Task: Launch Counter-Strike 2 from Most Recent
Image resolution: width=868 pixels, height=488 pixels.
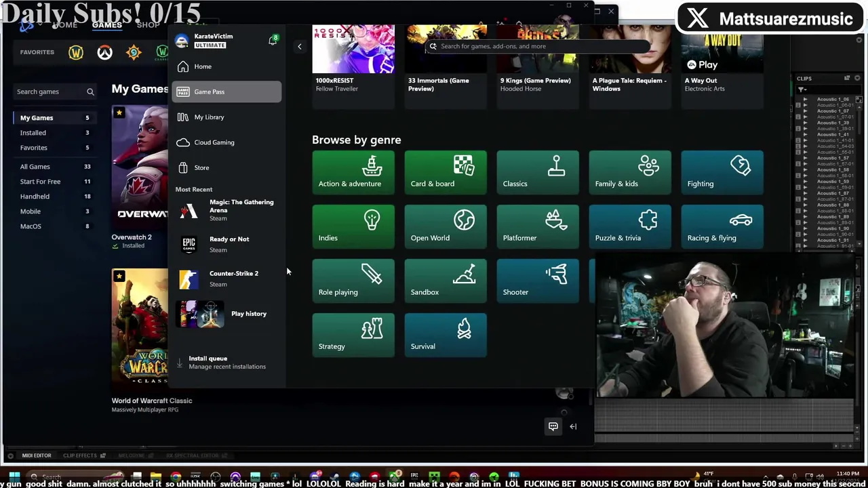Action: pos(226,279)
